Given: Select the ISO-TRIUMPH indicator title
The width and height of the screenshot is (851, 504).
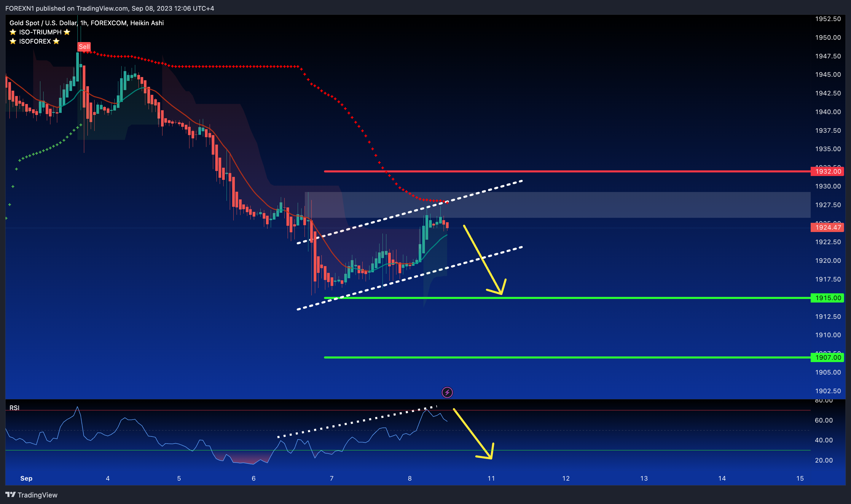Looking at the screenshot, I should tap(40, 32).
